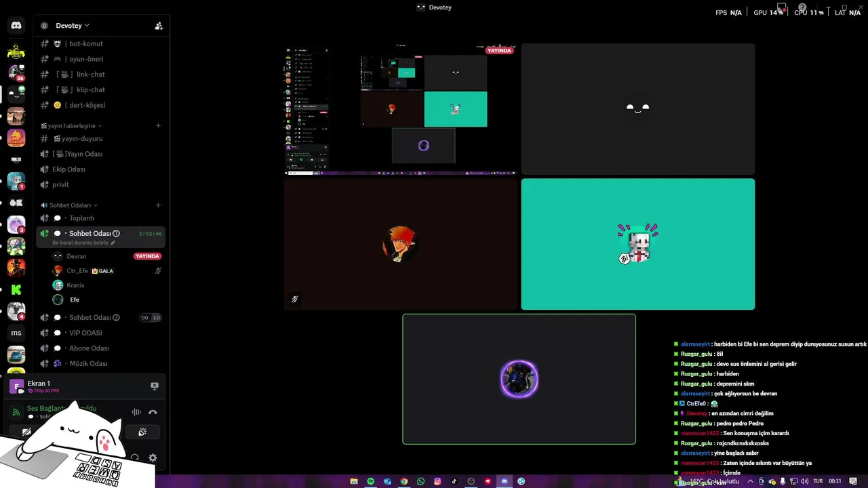Screen dimensions: 868x488
Task: Focus the live stream preview tile
Action: coord(401,109)
